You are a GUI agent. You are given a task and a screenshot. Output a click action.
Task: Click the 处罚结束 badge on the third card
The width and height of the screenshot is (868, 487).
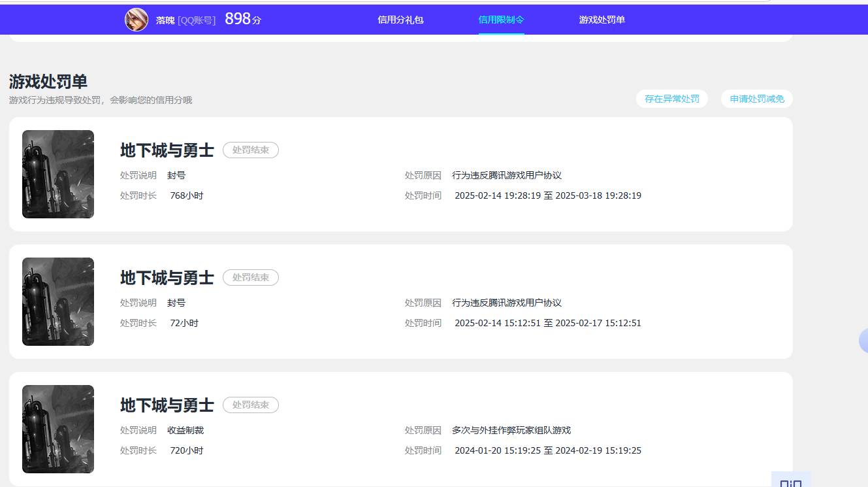pos(250,405)
